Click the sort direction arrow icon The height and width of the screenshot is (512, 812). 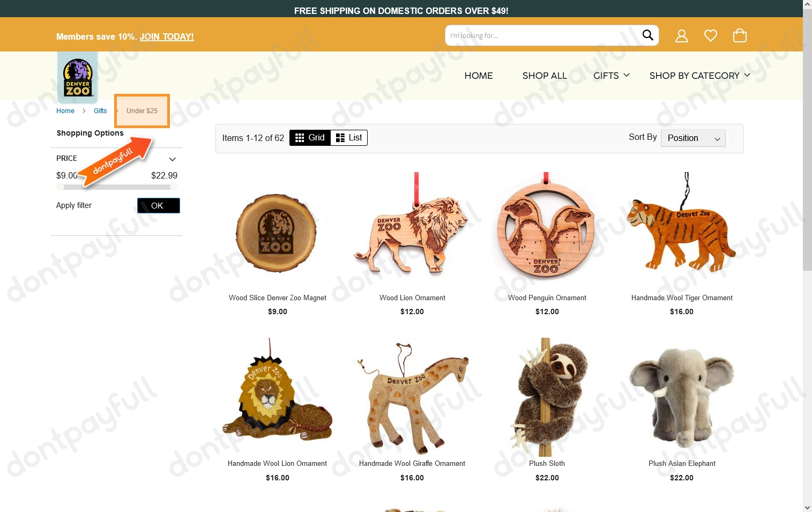click(733, 138)
